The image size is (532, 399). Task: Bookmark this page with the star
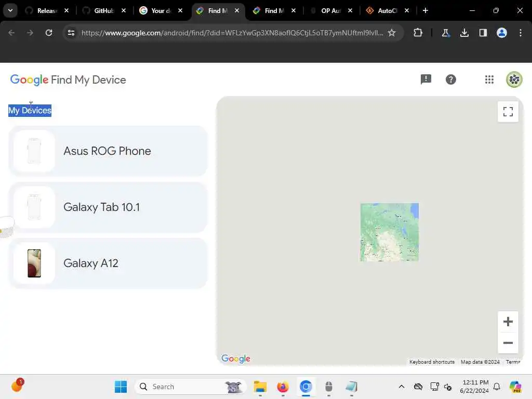point(392,33)
